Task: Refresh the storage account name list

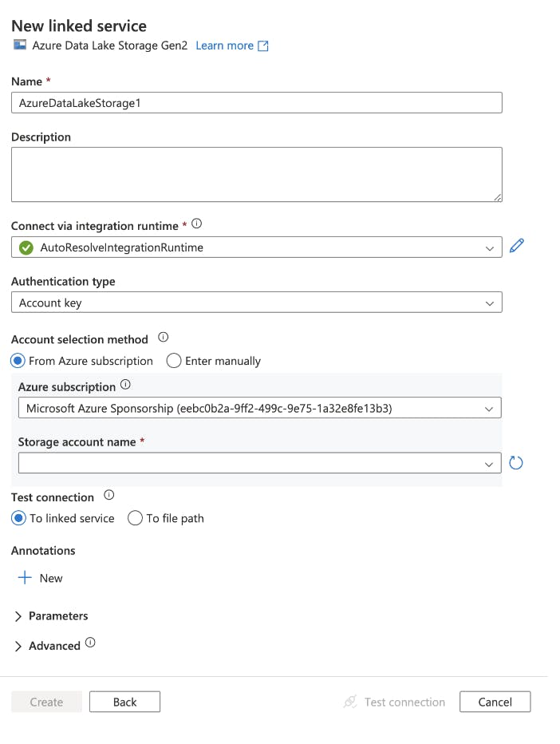Action: (515, 463)
